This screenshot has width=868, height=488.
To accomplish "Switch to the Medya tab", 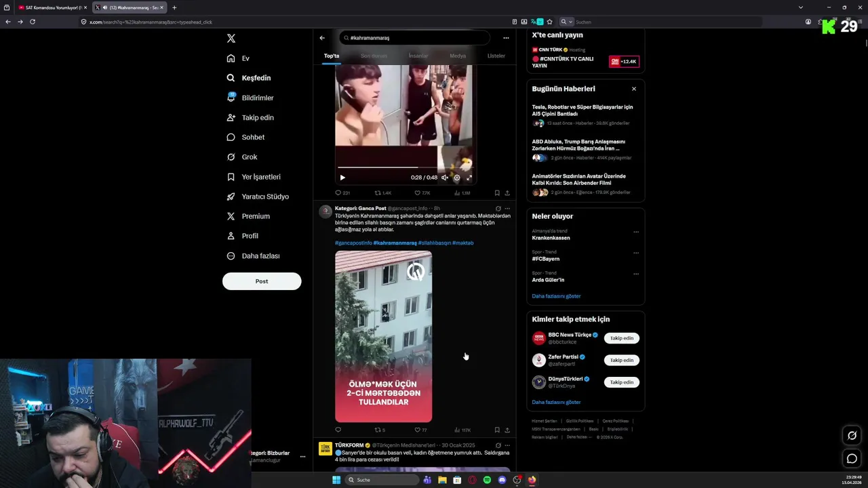I will tap(458, 56).
